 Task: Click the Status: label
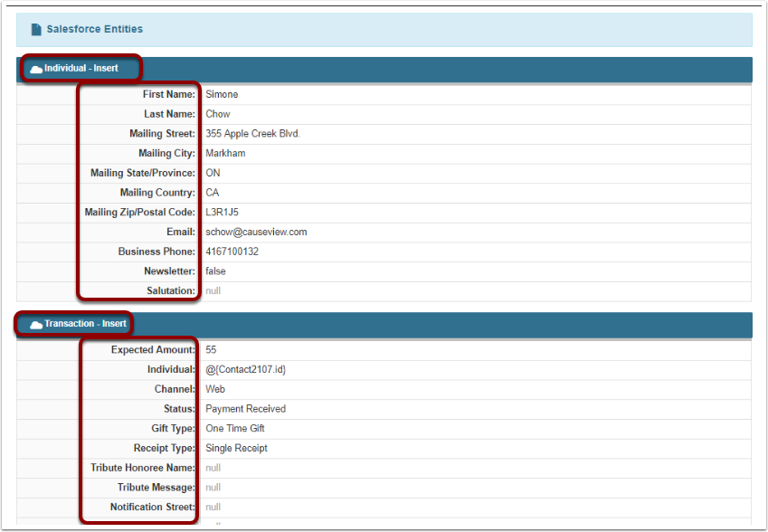pos(179,409)
